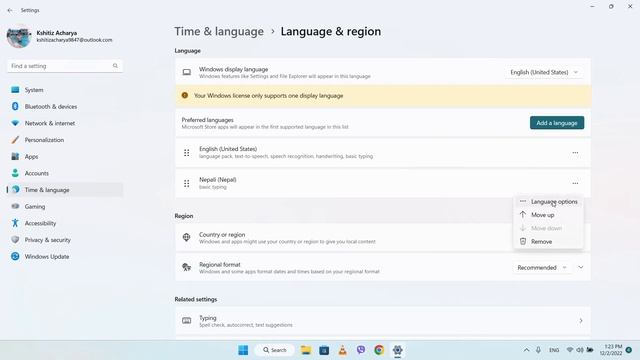Click the Country or region row
Screen dimensions: 640x360
[383, 238]
